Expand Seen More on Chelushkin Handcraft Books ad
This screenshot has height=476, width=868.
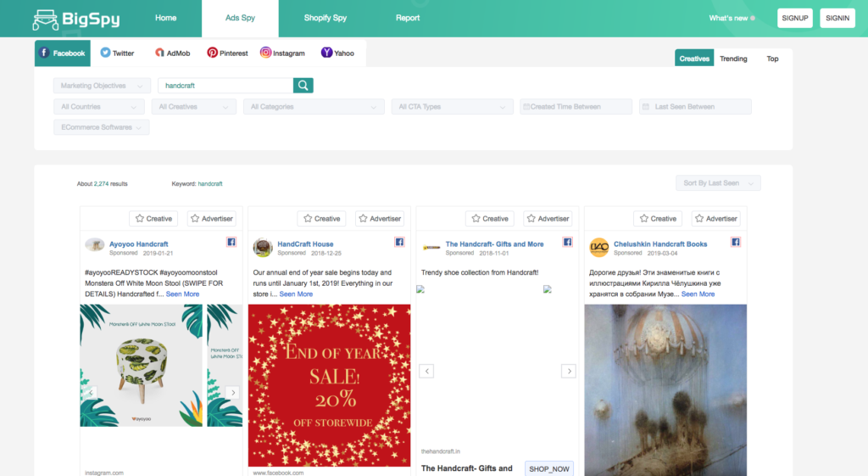698,294
